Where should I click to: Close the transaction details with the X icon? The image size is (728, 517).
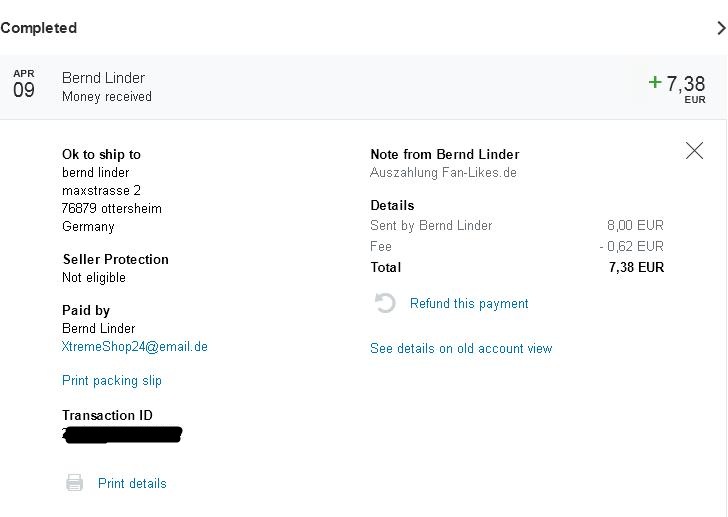(x=694, y=151)
